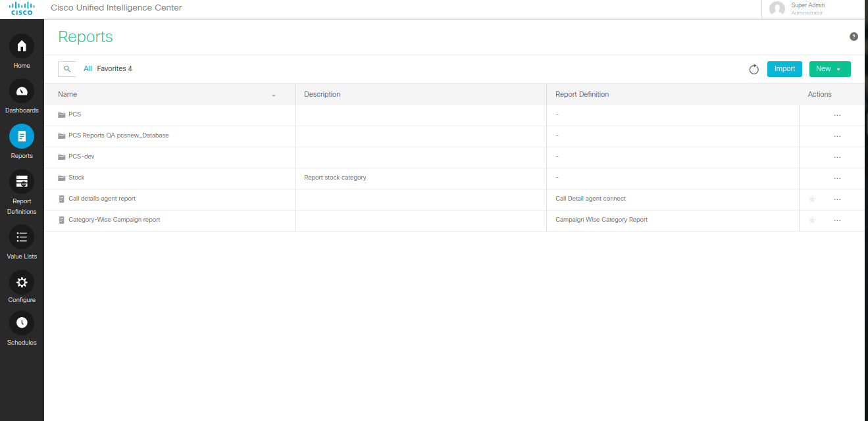Click the refresh reports icon
This screenshot has height=421, width=868.
coord(754,69)
